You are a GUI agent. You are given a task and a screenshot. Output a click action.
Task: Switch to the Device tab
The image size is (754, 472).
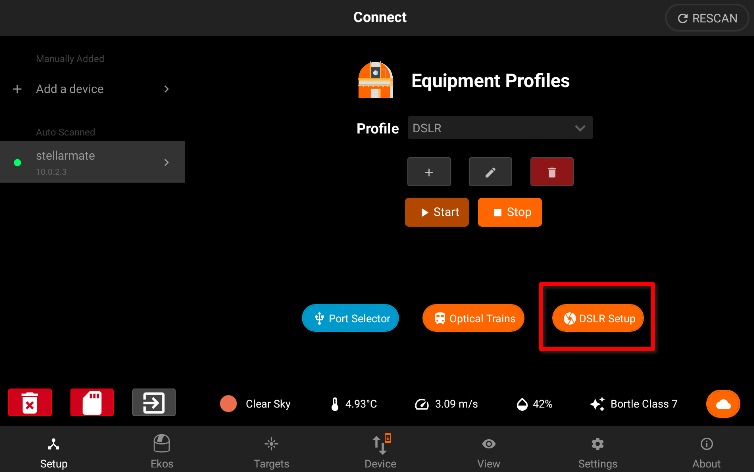click(x=380, y=453)
